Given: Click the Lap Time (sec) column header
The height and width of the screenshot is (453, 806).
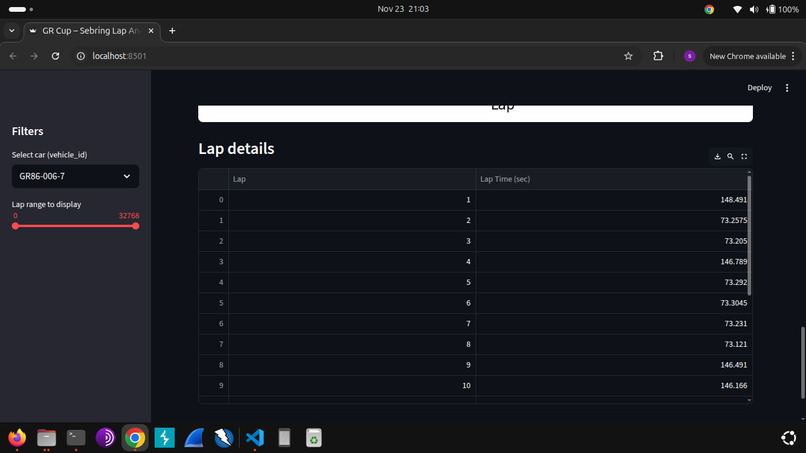Looking at the screenshot, I should click(611, 179).
